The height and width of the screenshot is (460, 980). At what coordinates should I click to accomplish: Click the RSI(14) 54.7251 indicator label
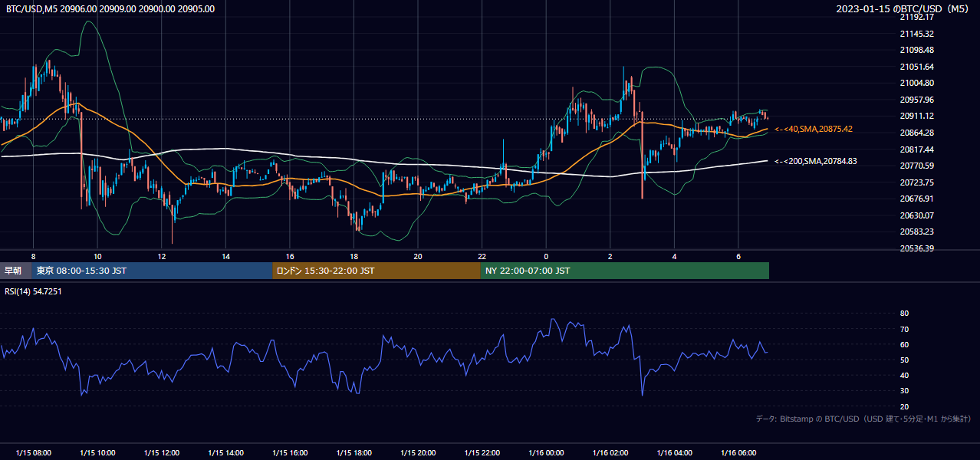[33, 291]
